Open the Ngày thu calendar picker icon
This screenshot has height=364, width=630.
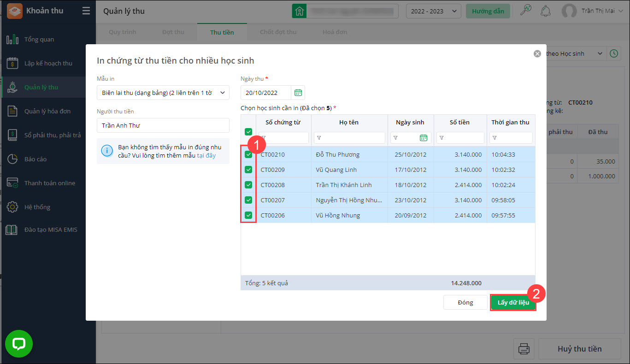[298, 93]
